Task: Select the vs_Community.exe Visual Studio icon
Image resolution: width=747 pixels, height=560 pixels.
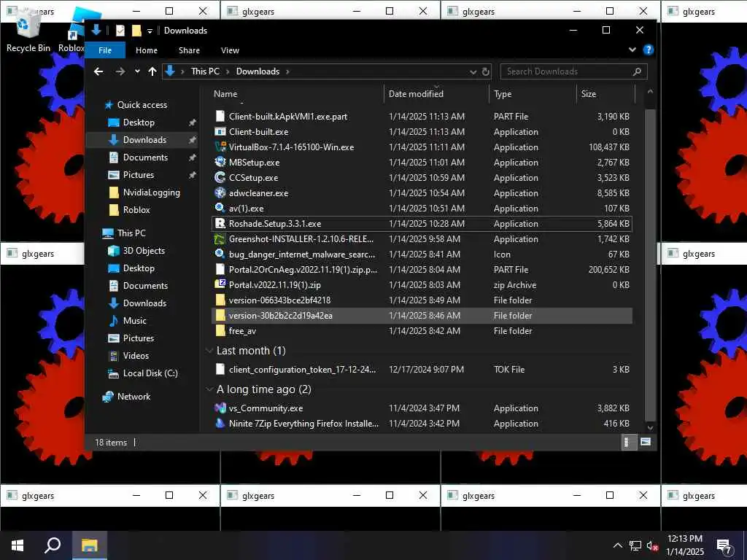Action: 220,408
